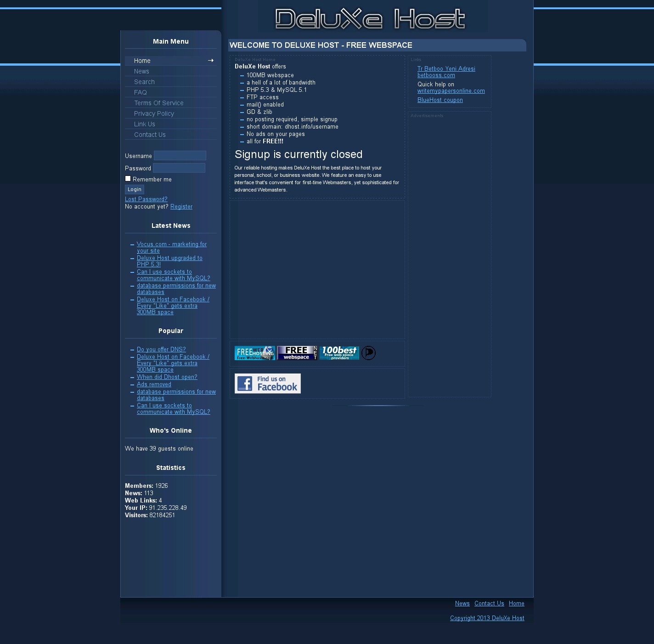Viewport: 654px width, 644px height.
Task: Click the 100best free web space badge
Action: coord(339,353)
